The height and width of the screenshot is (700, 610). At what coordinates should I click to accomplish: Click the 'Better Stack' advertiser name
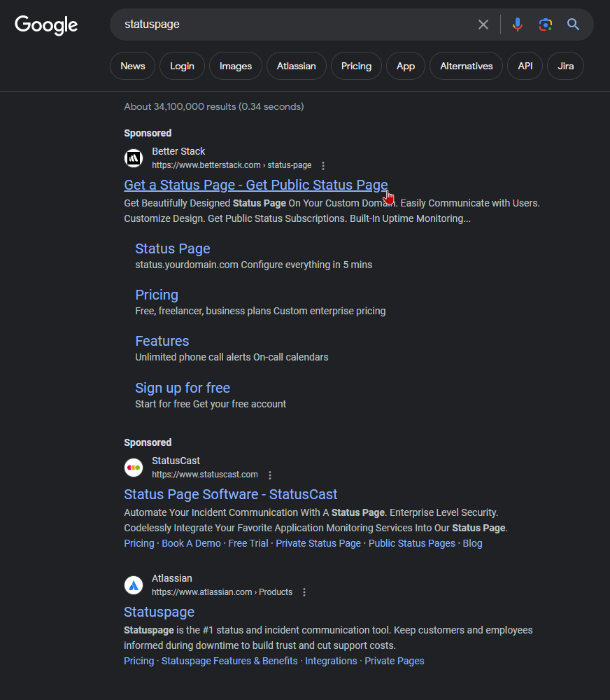(x=178, y=151)
